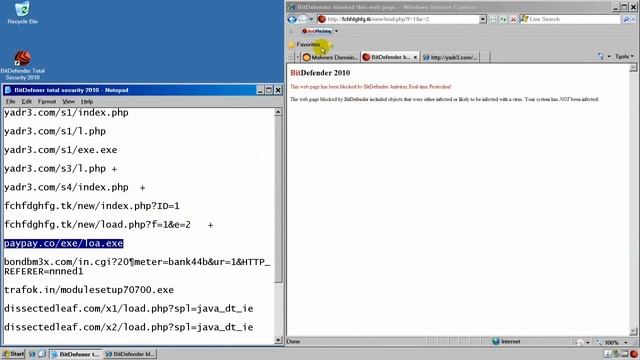This screenshot has width=640, height=360.
Task: Click the Notepad scrollbar down arrow
Action: tap(278, 340)
